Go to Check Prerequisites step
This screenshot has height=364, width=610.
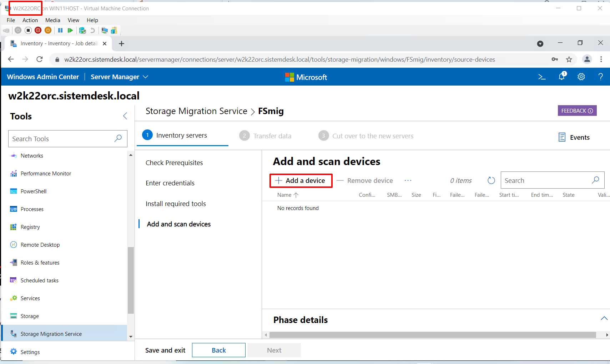tap(174, 163)
